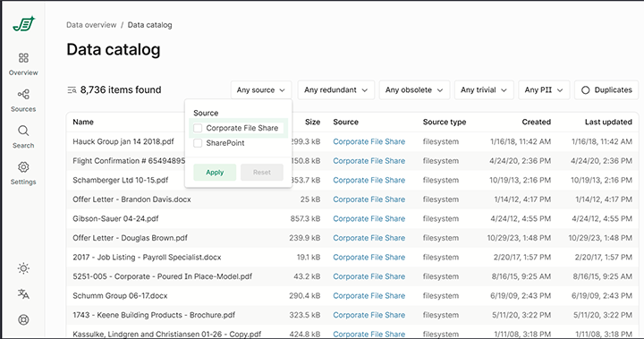Select Flight Confirmation # 65494895 file
Viewport: 644px width, 339px height.
(129, 161)
